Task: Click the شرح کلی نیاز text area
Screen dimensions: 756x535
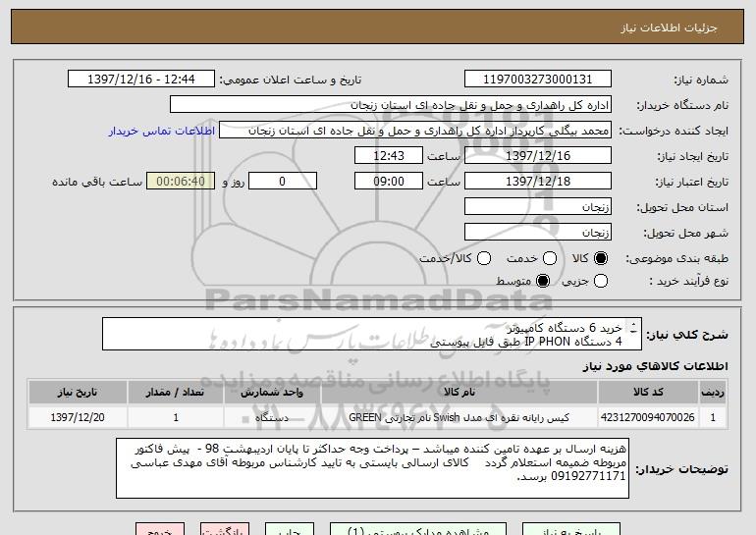Action: (372, 334)
